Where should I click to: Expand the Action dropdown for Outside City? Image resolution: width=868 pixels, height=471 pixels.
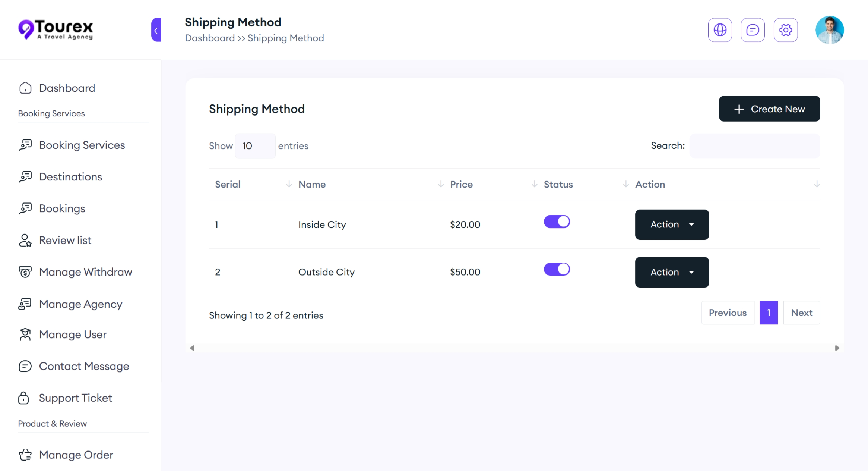coord(672,272)
